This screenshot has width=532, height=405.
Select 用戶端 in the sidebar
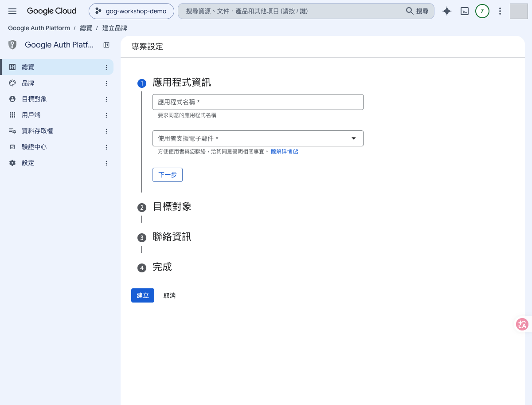pyautogui.click(x=57, y=115)
